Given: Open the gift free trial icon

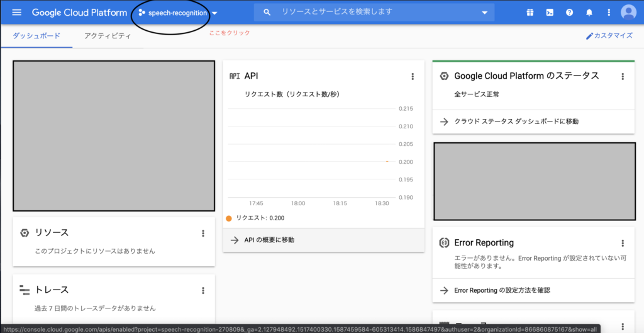Looking at the screenshot, I should pyautogui.click(x=530, y=13).
